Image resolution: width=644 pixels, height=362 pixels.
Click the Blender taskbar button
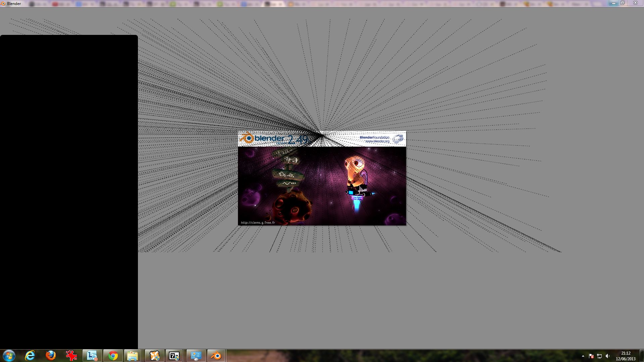216,356
